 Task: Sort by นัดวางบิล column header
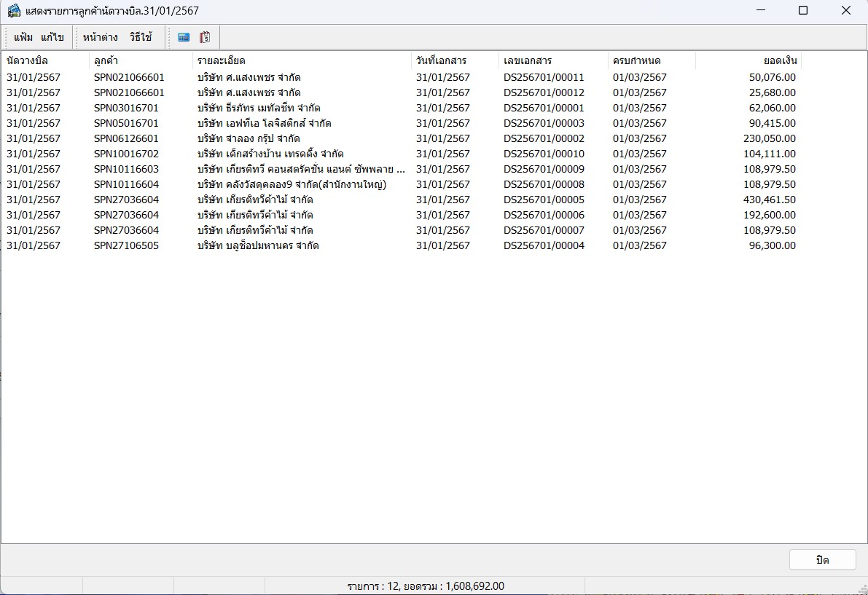pos(45,61)
